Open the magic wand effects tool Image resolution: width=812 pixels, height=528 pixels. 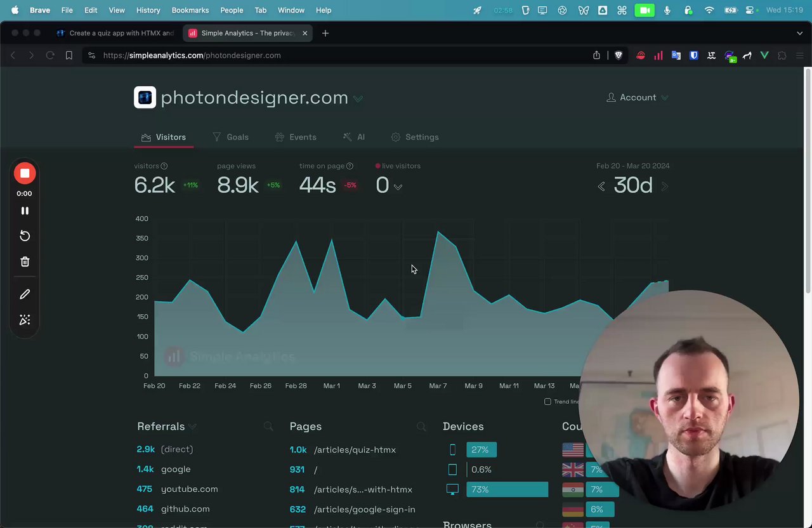pyautogui.click(x=25, y=320)
